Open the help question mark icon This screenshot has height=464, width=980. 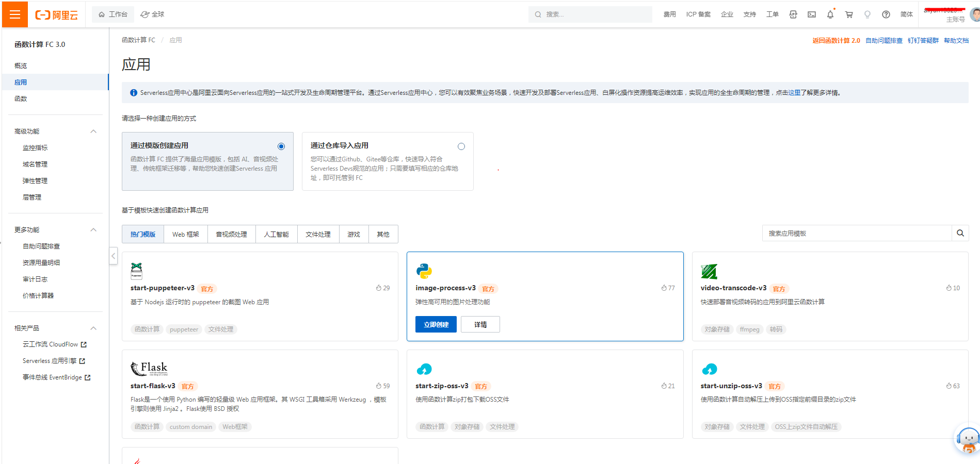coord(886,14)
